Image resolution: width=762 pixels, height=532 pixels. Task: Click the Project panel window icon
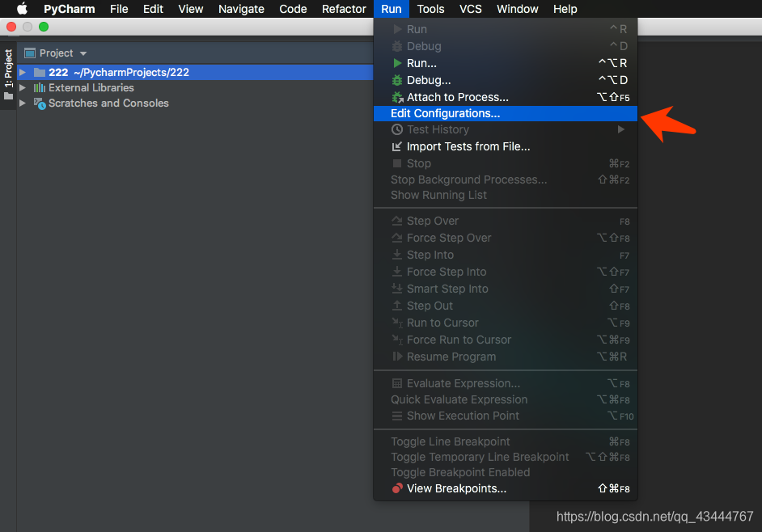30,53
